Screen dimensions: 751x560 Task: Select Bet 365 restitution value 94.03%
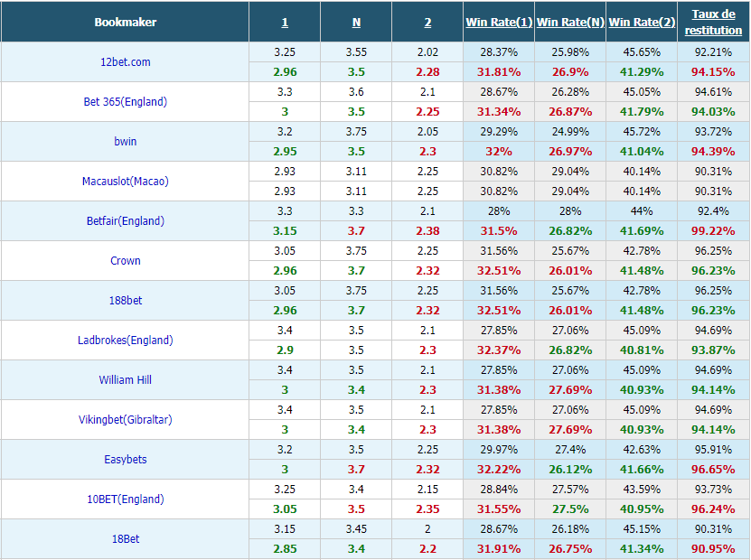pyautogui.click(x=713, y=111)
